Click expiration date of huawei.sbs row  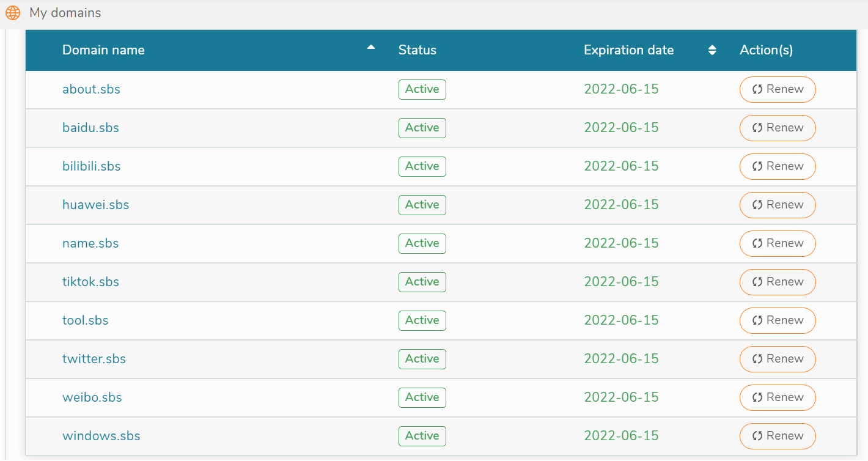[622, 205]
